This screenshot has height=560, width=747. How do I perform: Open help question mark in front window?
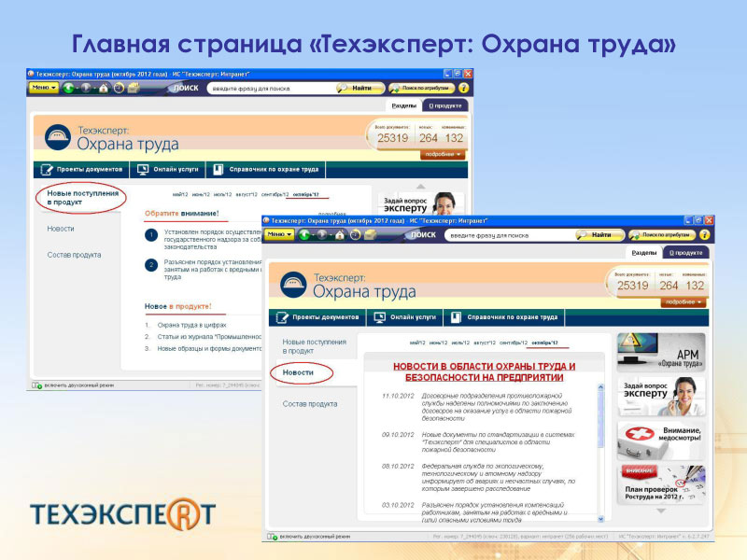pos(704,235)
